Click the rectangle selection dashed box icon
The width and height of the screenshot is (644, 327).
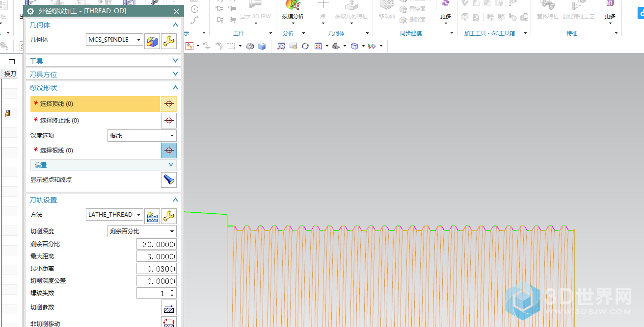(231, 46)
